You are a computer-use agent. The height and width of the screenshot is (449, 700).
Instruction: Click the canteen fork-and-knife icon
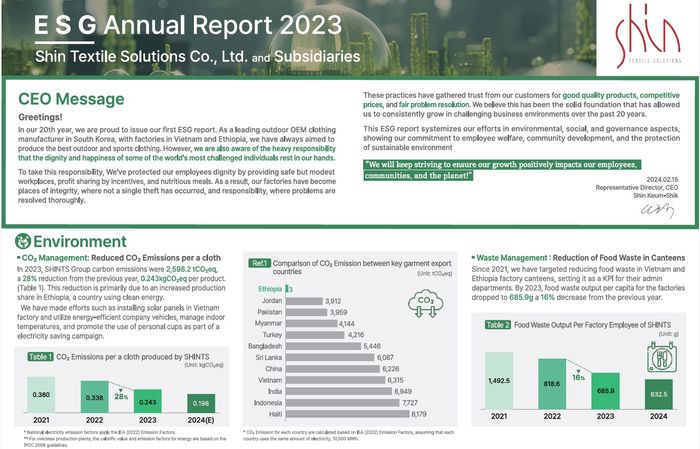[x=662, y=357]
